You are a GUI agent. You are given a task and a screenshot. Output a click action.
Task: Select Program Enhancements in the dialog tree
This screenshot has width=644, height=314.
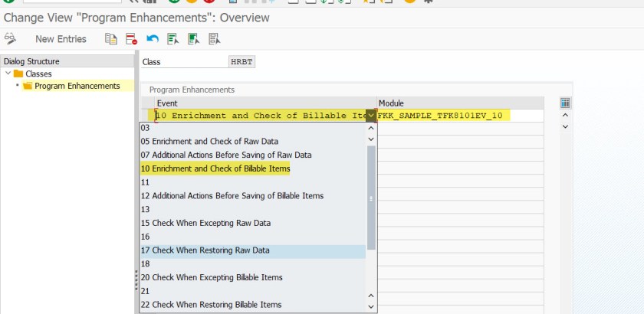pos(77,86)
